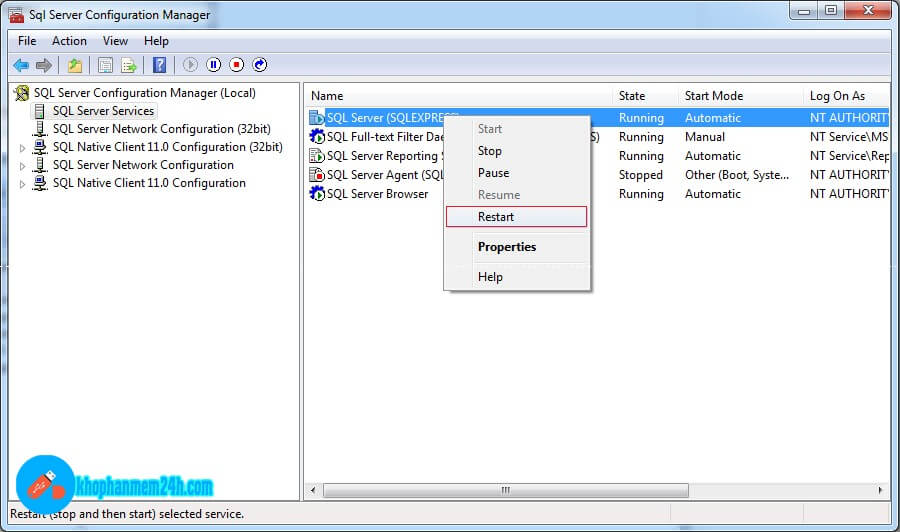Open Properties from the context menu
The width and height of the screenshot is (900, 532).
point(507,247)
